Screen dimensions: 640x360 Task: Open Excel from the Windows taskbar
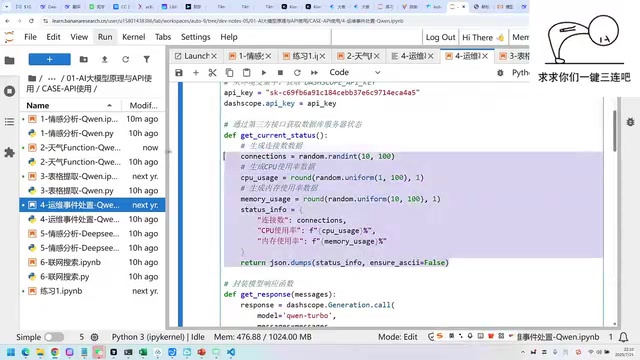[x=143, y=352]
